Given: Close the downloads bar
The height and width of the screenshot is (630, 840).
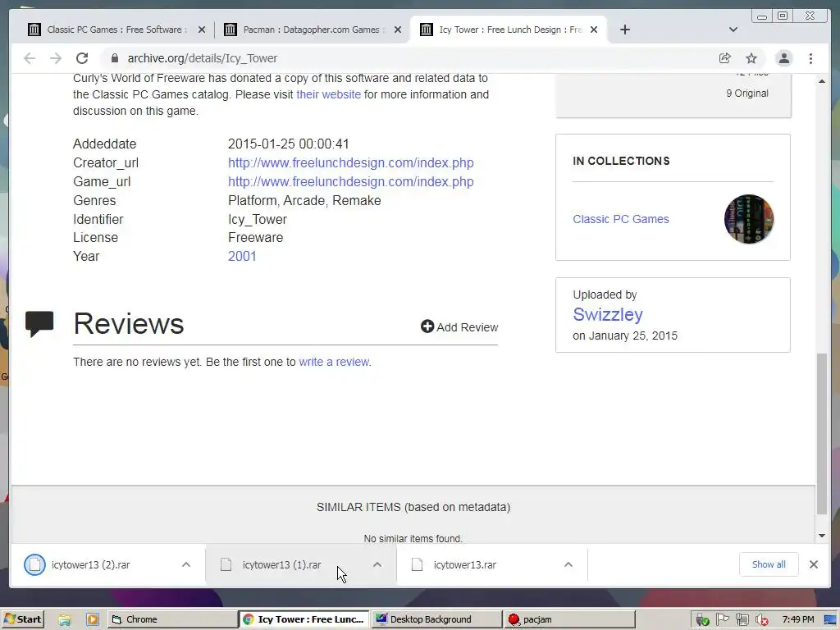Looking at the screenshot, I should [813, 564].
